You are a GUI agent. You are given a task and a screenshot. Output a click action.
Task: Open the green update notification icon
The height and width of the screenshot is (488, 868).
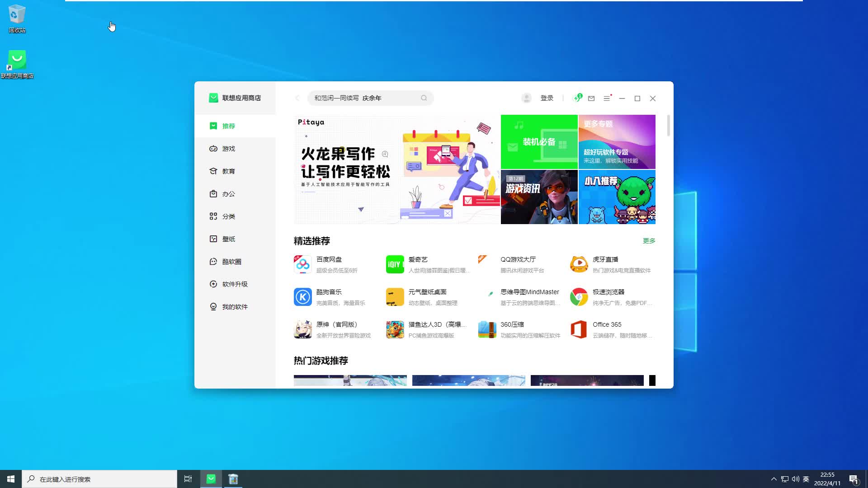tap(577, 98)
